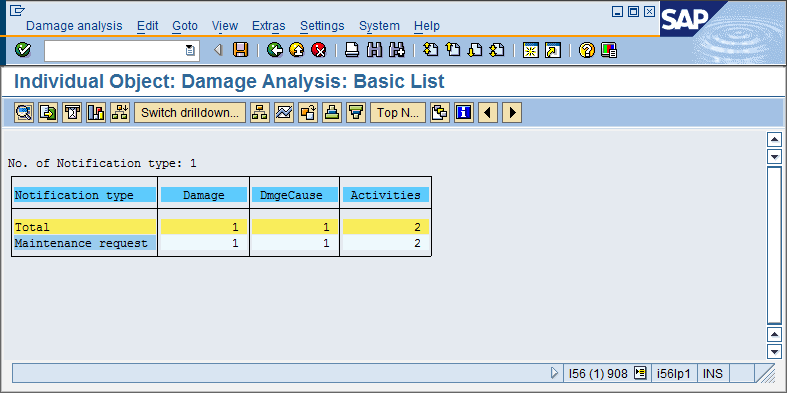Image resolution: width=787 pixels, height=393 pixels.
Task: Select the Maintenance request row
Action: pos(221,243)
